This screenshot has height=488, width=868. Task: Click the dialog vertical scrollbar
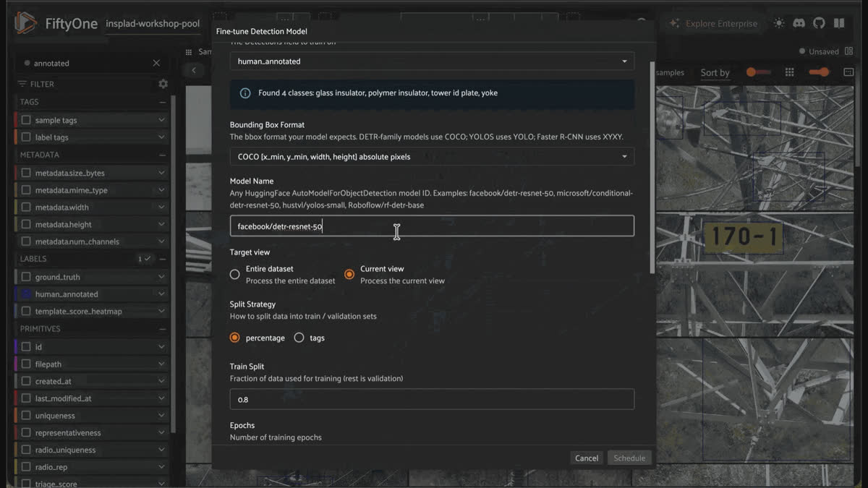coord(654,166)
